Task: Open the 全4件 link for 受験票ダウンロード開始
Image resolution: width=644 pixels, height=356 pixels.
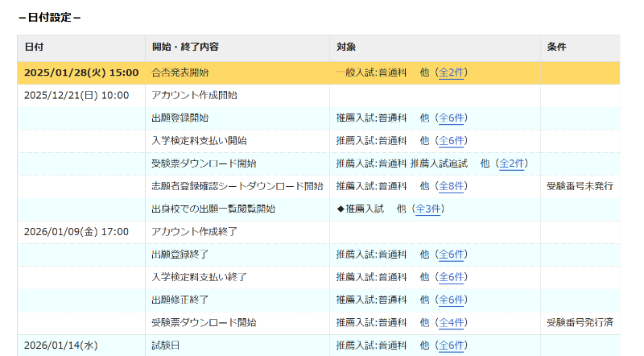Action: tap(451, 322)
